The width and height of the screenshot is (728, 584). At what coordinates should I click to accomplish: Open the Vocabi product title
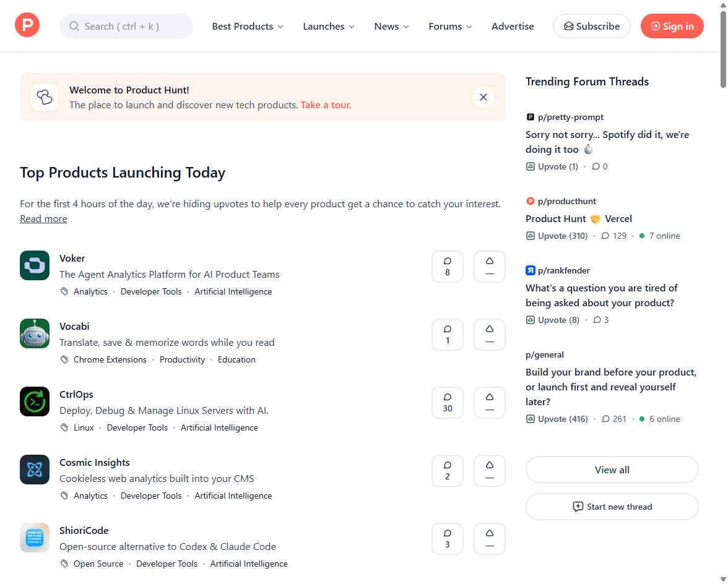[74, 327]
